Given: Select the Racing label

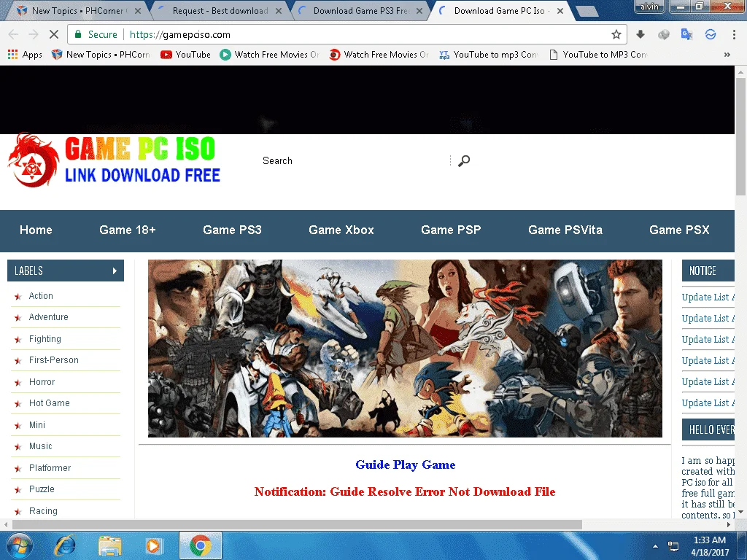Looking at the screenshot, I should (x=43, y=511).
